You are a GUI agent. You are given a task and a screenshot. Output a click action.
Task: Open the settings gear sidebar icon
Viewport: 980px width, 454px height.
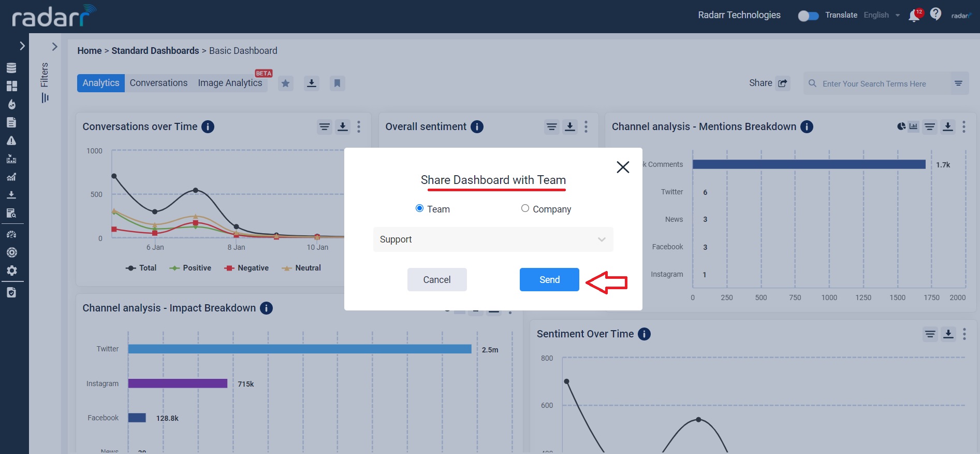click(x=11, y=271)
